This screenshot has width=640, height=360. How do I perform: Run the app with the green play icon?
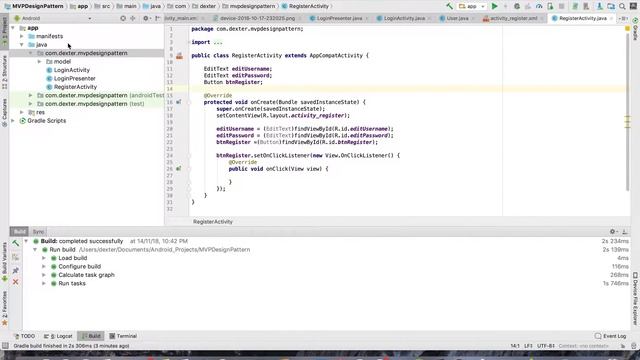pyautogui.click(x=494, y=6)
